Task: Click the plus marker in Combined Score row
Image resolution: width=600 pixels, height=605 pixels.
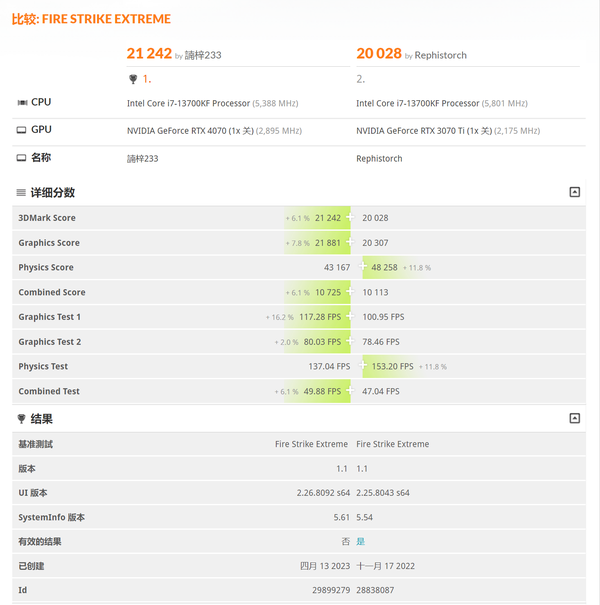Action: pyautogui.click(x=350, y=291)
